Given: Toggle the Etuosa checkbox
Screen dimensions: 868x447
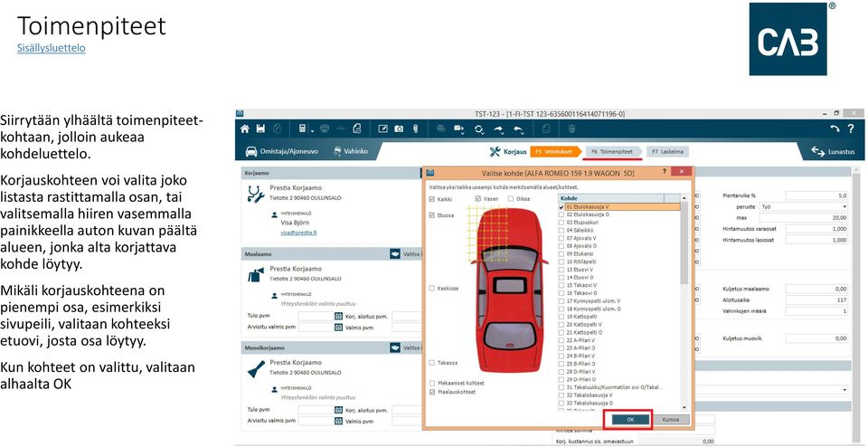Looking at the screenshot, I should (x=432, y=215).
